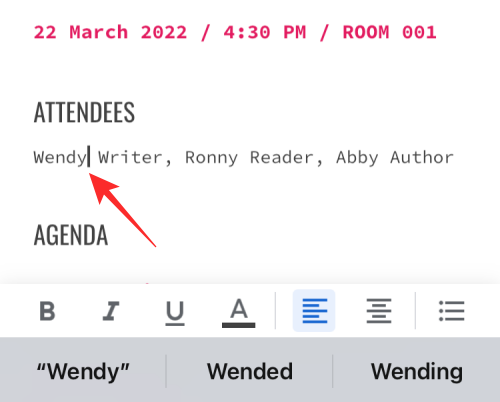
Task: Place the cursor in the AGENDA heading
Action: pos(71,235)
